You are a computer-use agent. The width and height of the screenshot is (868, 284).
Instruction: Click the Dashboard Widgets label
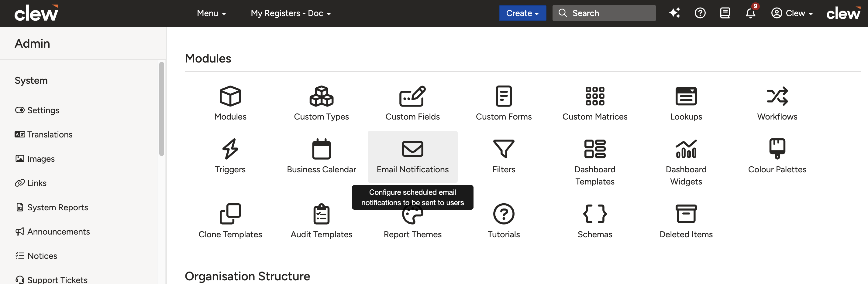[x=686, y=175]
